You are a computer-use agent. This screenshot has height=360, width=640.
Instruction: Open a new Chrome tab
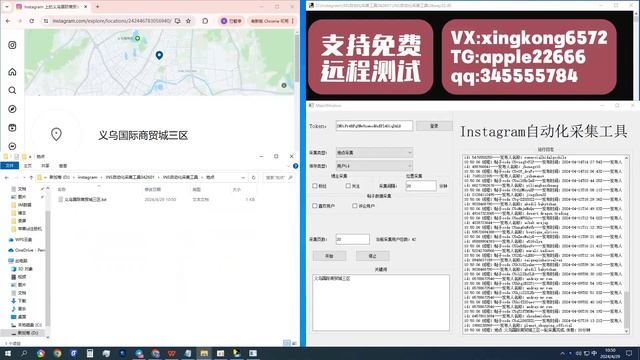(x=97, y=7)
